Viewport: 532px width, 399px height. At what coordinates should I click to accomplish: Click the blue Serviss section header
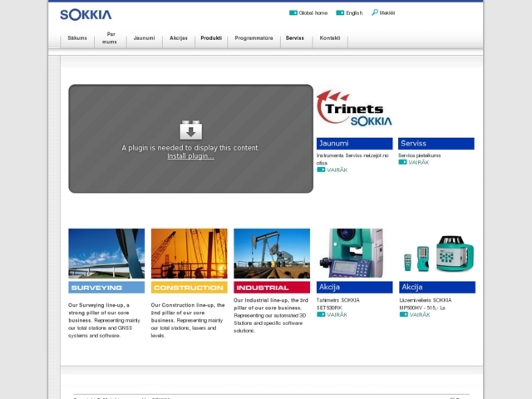(x=436, y=144)
